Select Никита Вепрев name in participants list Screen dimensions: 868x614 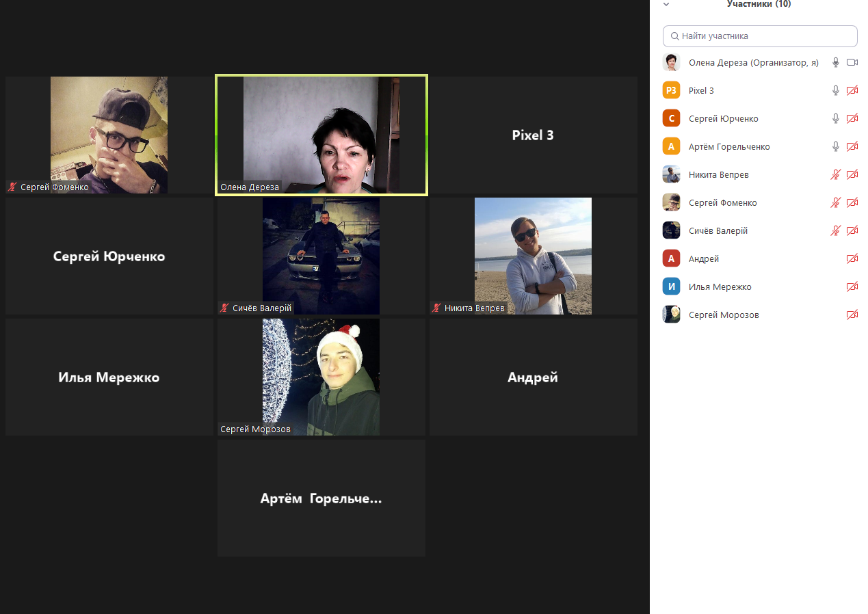[719, 174]
